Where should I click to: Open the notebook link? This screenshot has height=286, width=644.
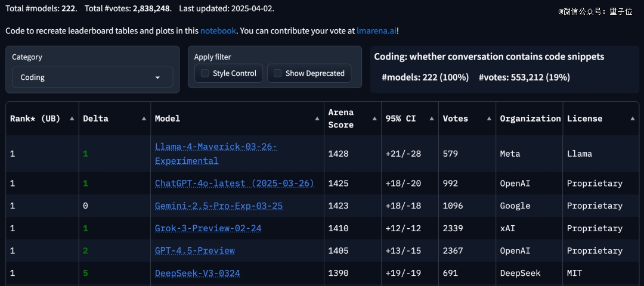[218, 31]
